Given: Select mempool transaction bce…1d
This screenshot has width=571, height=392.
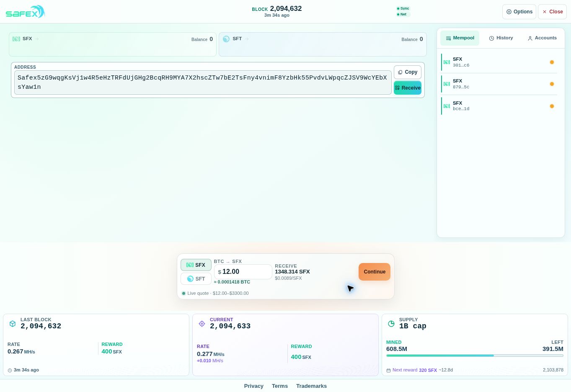Looking at the screenshot, I should tap(500, 106).
